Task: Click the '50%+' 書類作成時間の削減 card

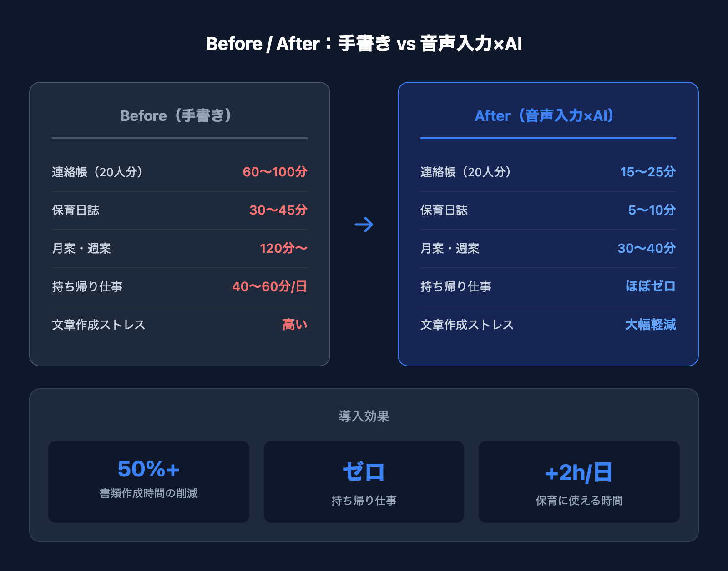Action: click(149, 481)
